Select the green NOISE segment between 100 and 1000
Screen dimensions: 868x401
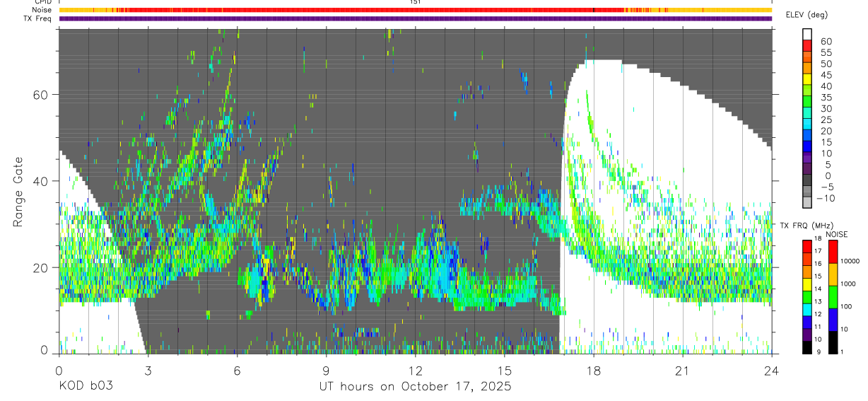point(832,296)
